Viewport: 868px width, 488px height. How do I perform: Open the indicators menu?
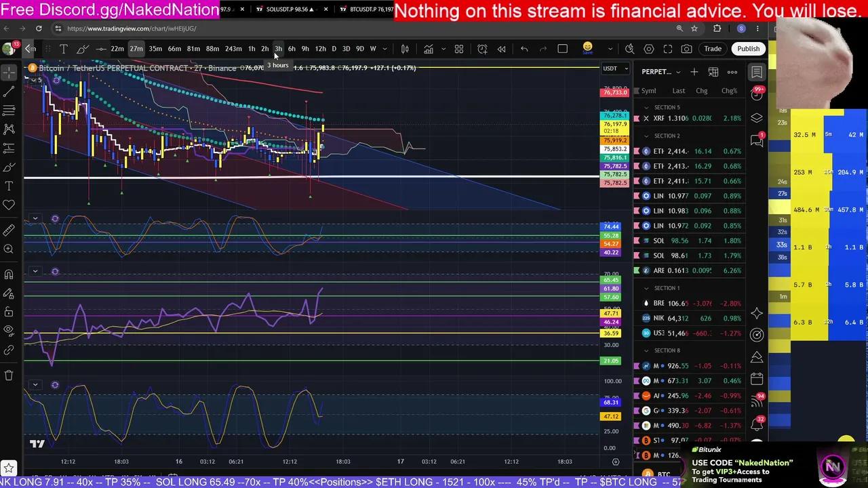[x=429, y=49]
